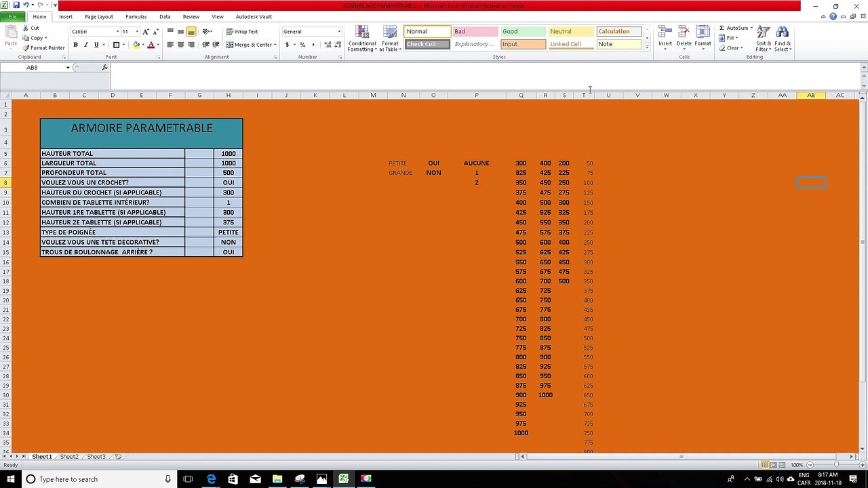This screenshot has width=868, height=488.
Task: Apply the red Font Color A
Action: 151,45
